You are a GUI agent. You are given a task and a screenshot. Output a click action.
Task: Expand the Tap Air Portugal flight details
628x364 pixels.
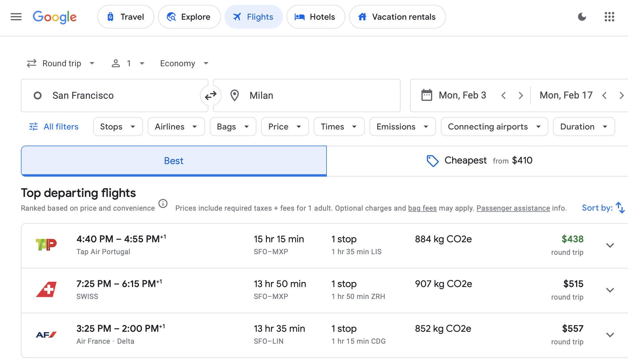click(610, 245)
